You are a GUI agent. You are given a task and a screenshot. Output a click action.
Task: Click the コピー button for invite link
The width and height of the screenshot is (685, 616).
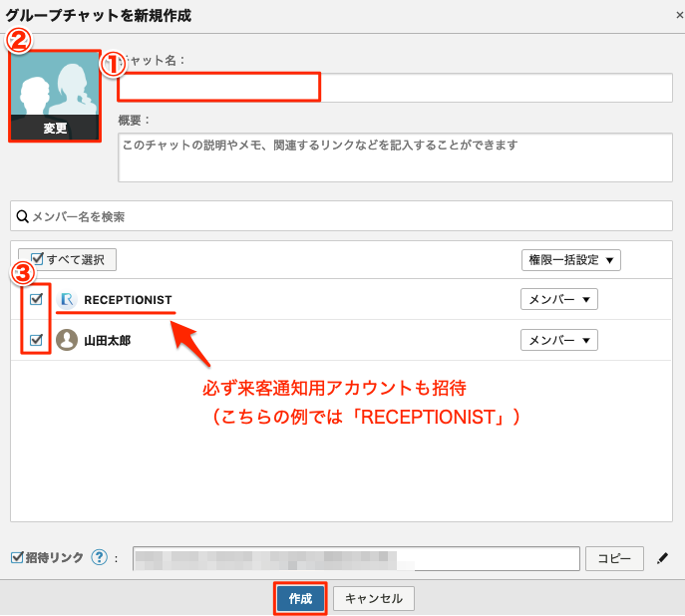pos(614,557)
